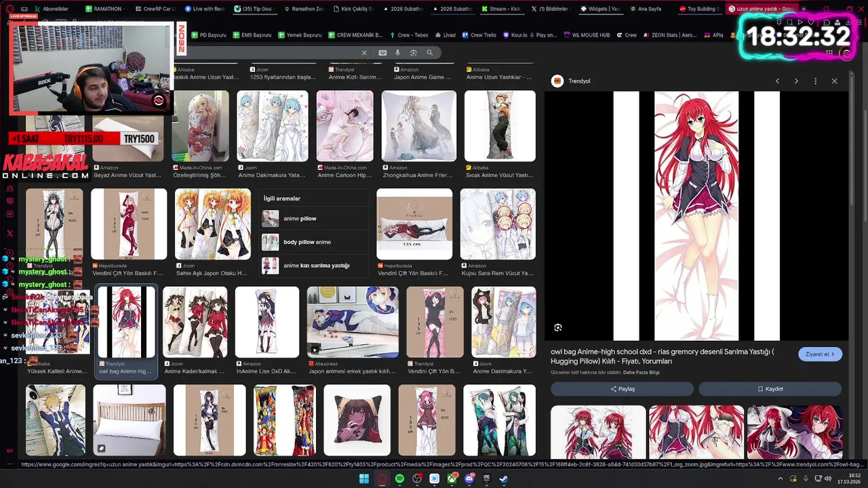Open Xbox app from taskbar
The image size is (868, 488).
pos(452,479)
